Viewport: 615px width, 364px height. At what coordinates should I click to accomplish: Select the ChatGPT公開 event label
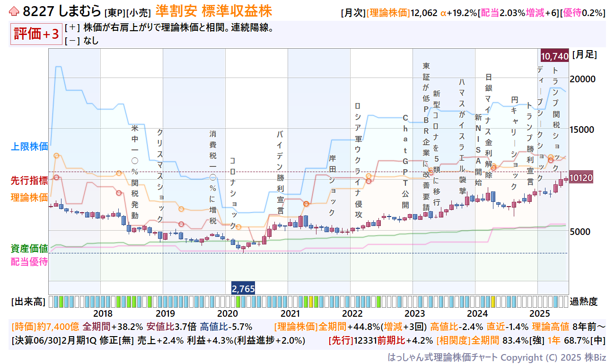(405, 161)
